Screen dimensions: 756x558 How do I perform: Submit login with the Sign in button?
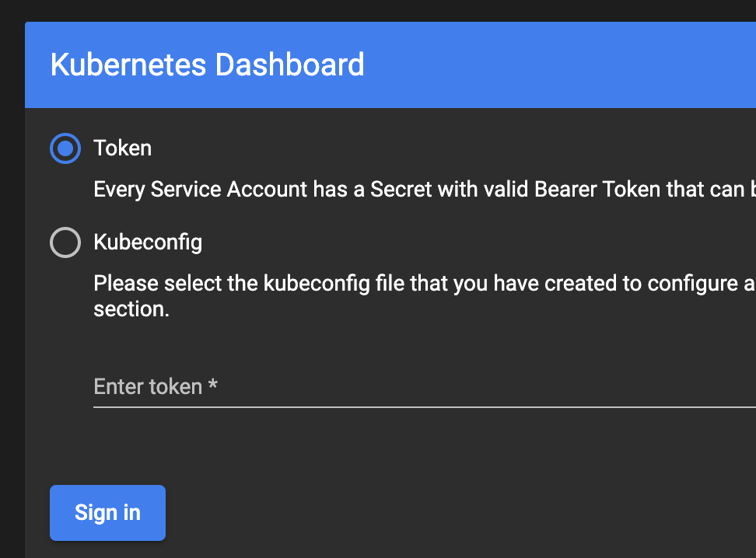tap(107, 512)
